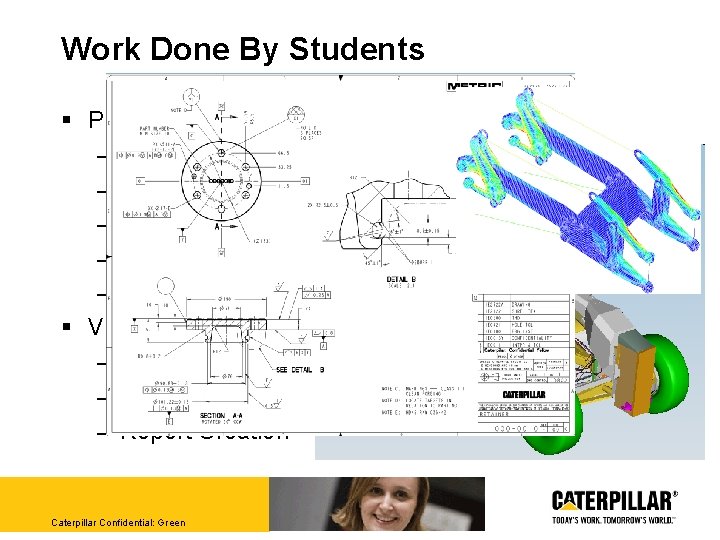
Task: Click "TODAY'S WORK. TOMORROW'S WORLD." tagline
Action: [x=613, y=520]
